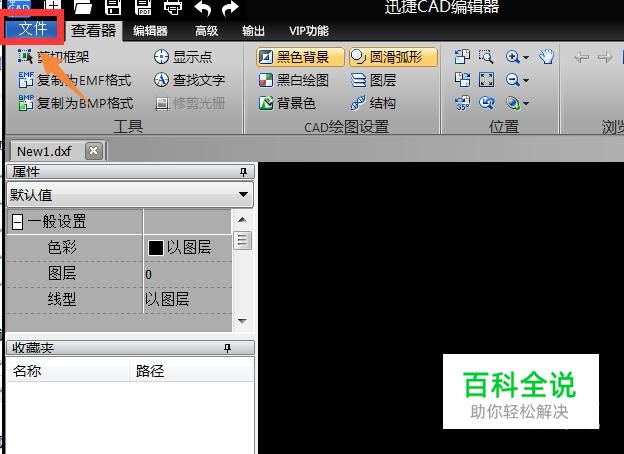Select the New1.dxf document tab
Screen dimensions: 624x454
tap(45, 151)
